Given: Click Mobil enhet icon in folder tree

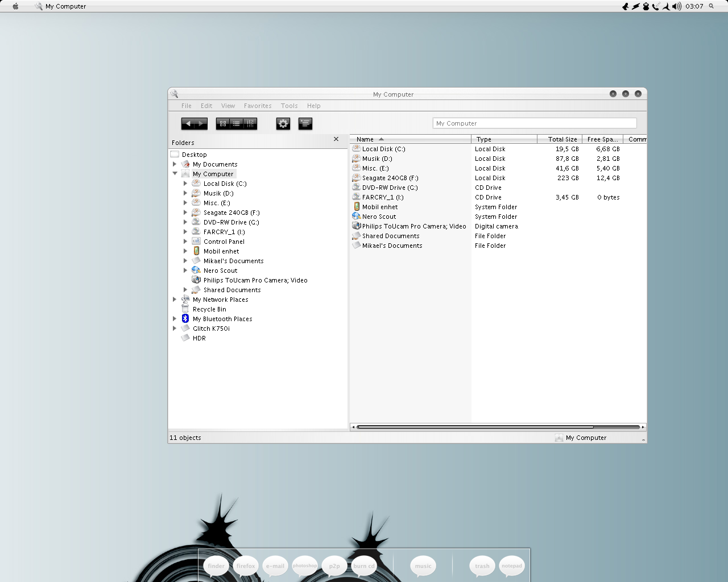Looking at the screenshot, I should [196, 251].
